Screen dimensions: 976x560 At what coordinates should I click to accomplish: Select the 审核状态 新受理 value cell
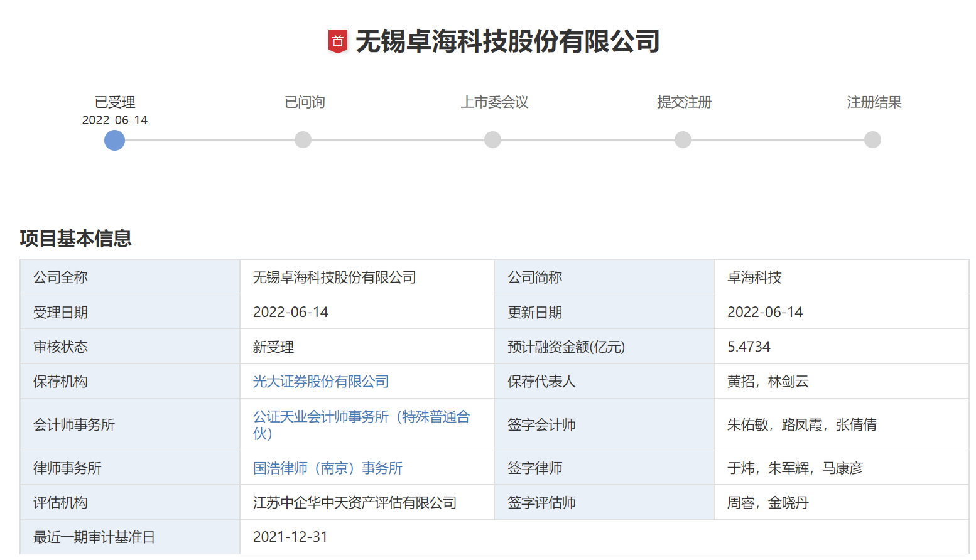274,346
